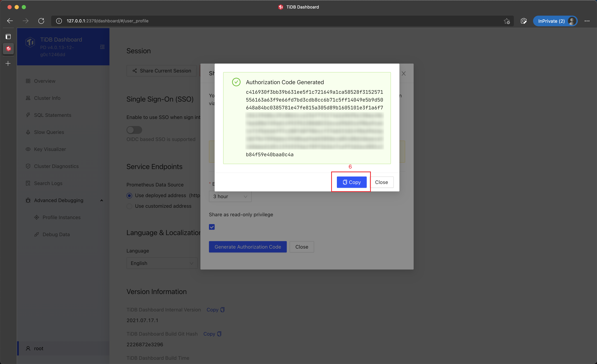The width and height of the screenshot is (597, 364).
Task: Copy TiDB Dashboard Build Git Hash
Action: (x=212, y=334)
